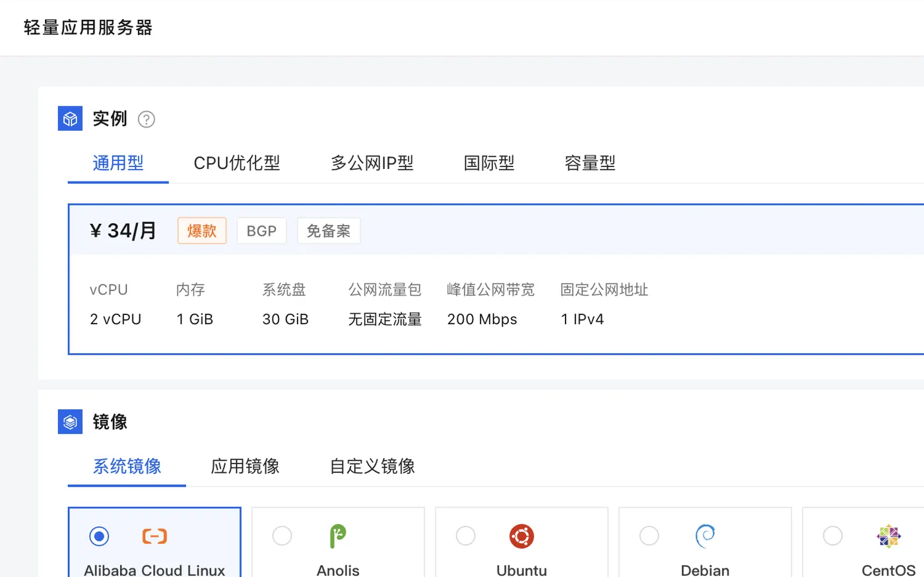Click the 1 IPv4 address value

[x=582, y=320]
